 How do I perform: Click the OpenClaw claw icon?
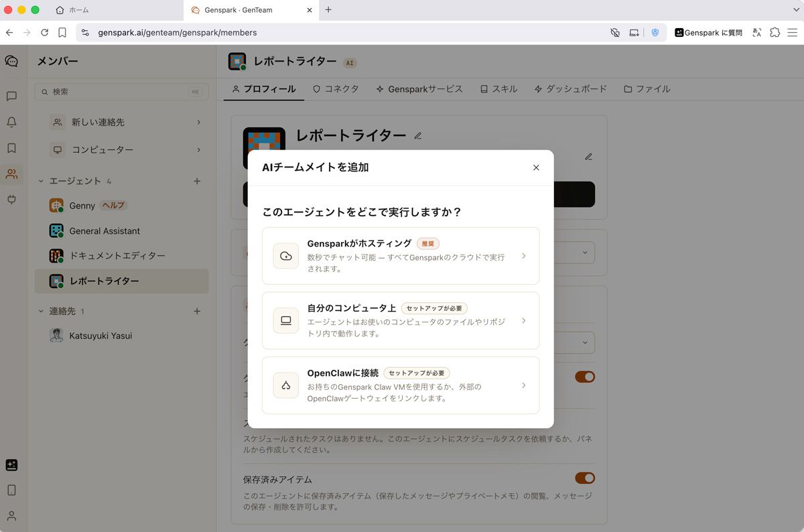tap(286, 385)
